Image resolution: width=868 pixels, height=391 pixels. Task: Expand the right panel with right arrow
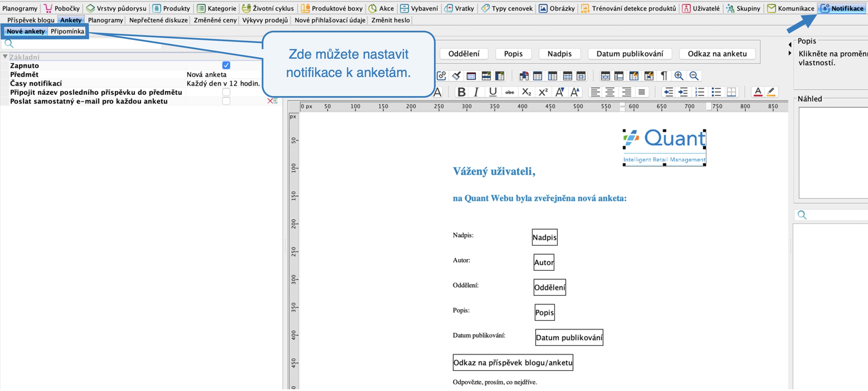click(790, 53)
